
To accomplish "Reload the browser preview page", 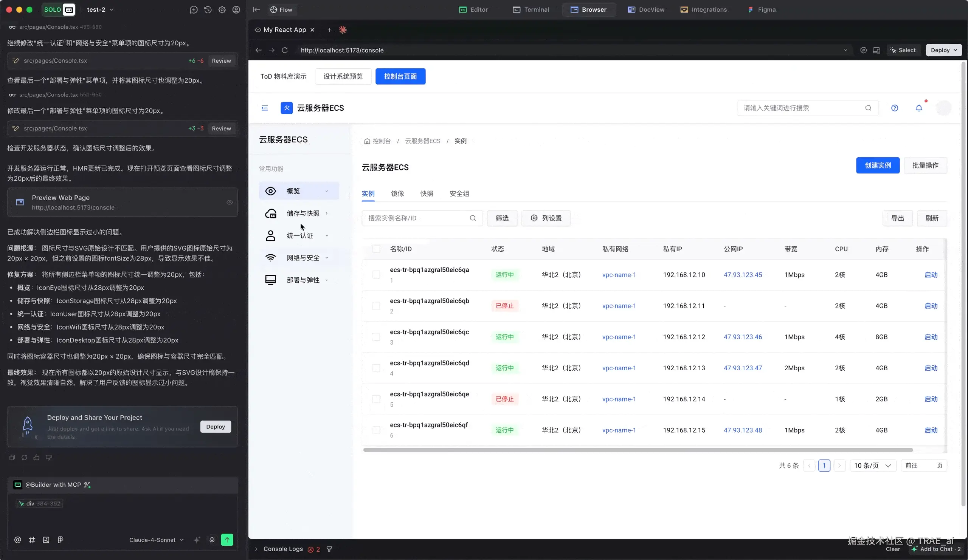I will pyautogui.click(x=285, y=50).
